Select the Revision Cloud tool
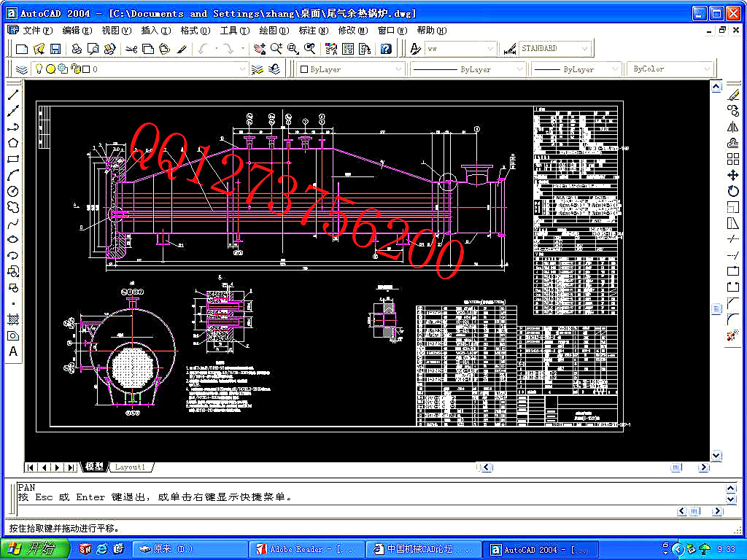 pyautogui.click(x=13, y=207)
